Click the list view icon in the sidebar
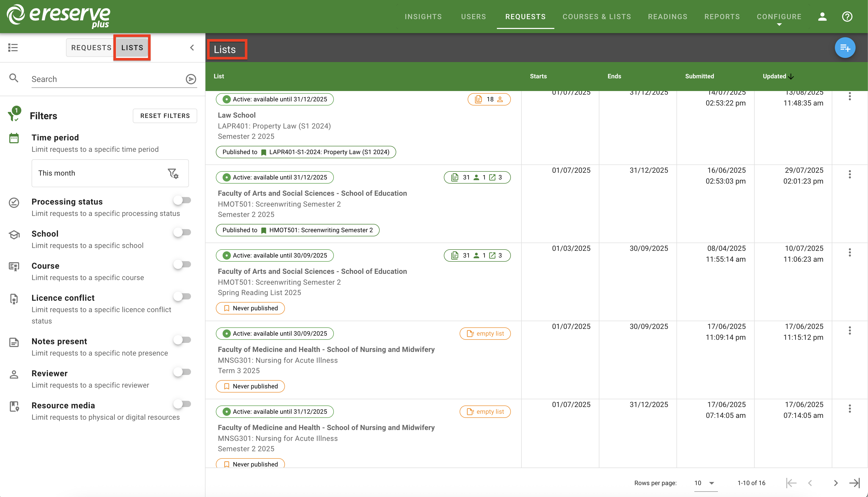This screenshot has height=497, width=868. pos(13,47)
